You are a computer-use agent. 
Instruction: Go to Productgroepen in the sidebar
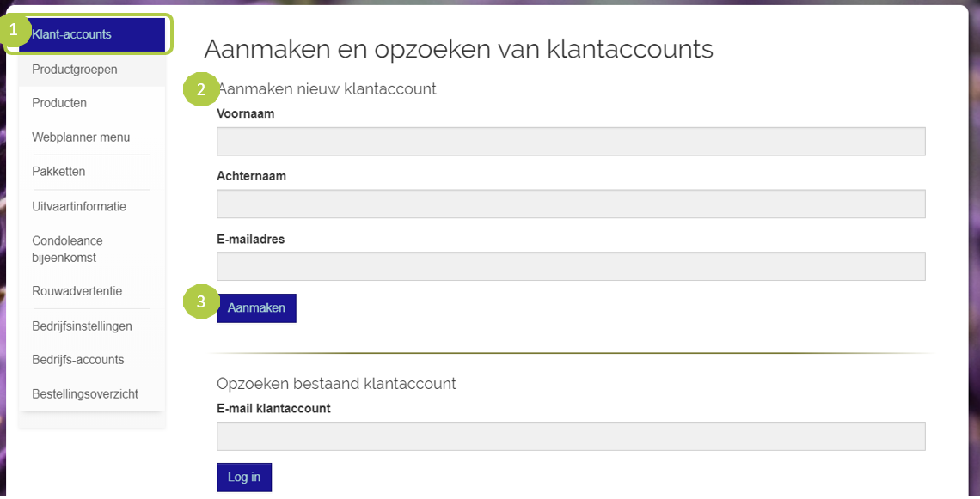click(75, 70)
